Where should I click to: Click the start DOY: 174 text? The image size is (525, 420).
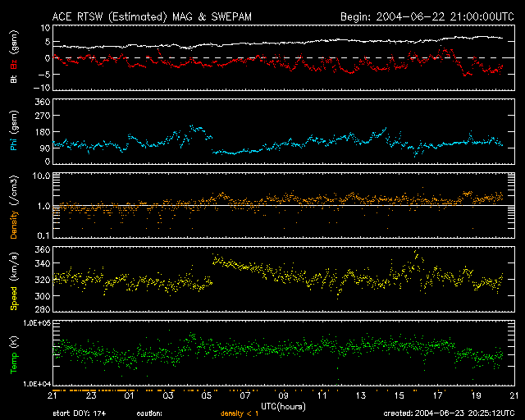pyautogui.click(x=79, y=413)
